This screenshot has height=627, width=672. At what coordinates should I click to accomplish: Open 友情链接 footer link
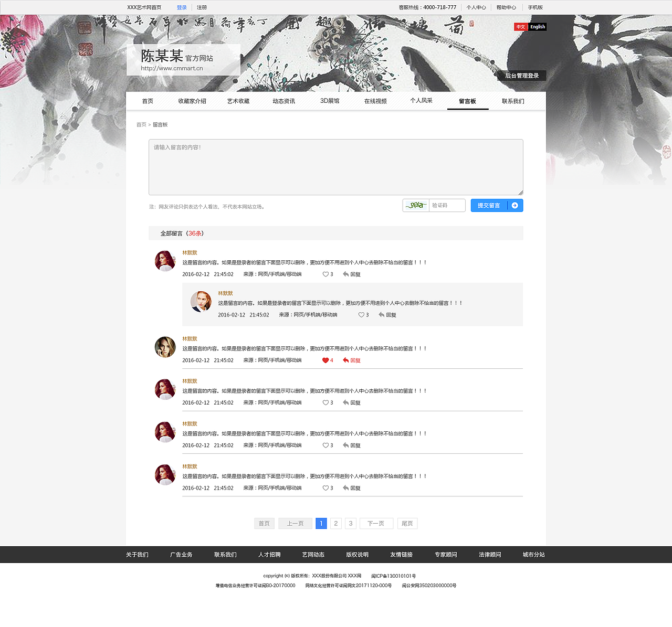pyautogui.click(x=402, y=555)
